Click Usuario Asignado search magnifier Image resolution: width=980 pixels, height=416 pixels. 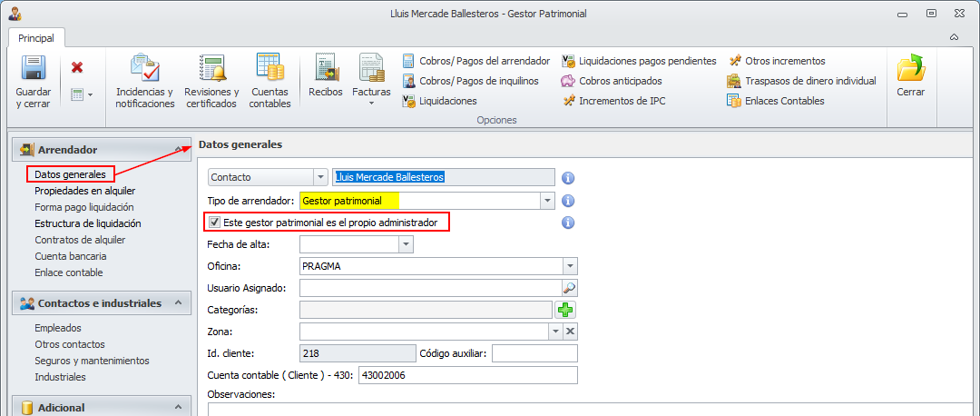(x=570, y=288)
